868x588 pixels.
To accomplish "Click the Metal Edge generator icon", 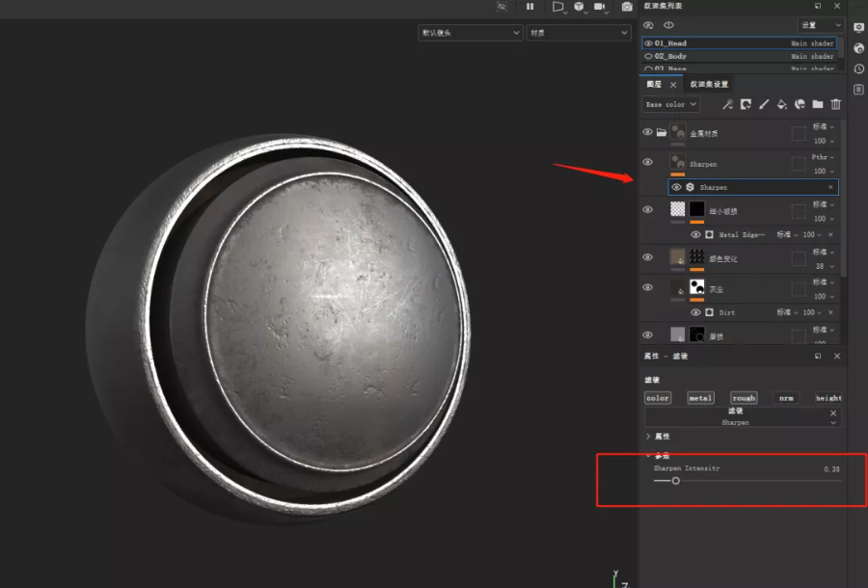I will (709, 234).
